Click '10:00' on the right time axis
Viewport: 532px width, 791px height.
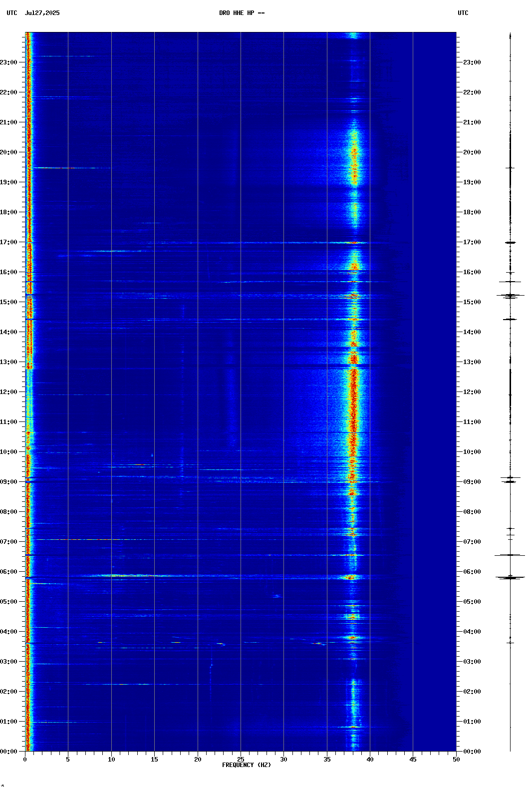pyautogui.click(x=472, y=452)
